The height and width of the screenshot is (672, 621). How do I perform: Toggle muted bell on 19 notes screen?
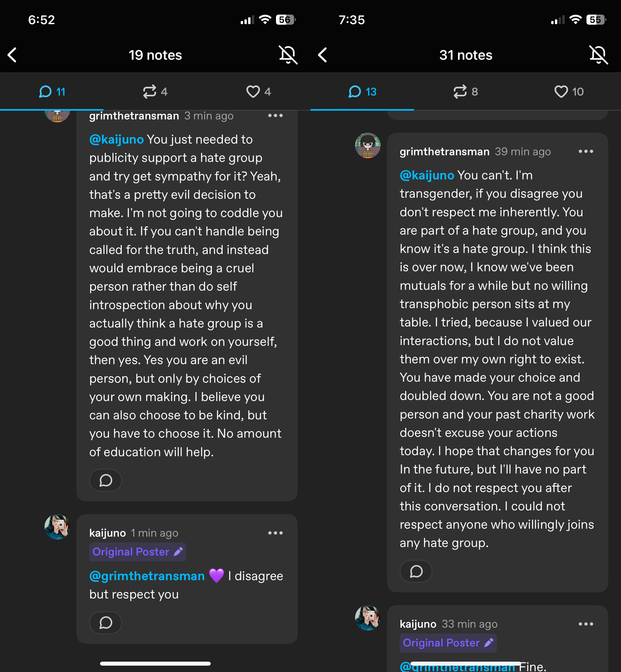click(x=288, y=55)
